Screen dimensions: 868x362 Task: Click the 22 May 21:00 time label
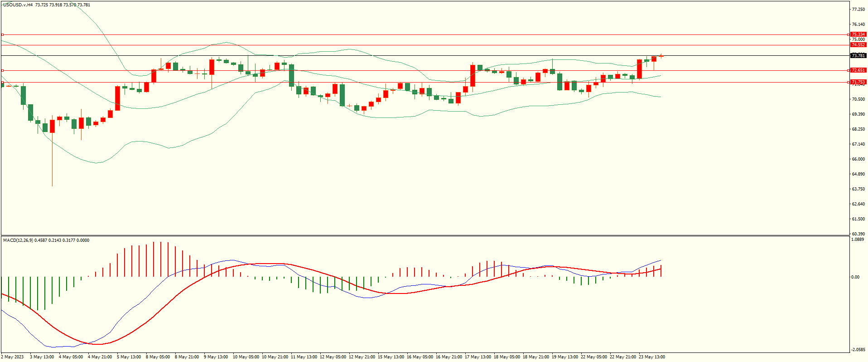623,357
